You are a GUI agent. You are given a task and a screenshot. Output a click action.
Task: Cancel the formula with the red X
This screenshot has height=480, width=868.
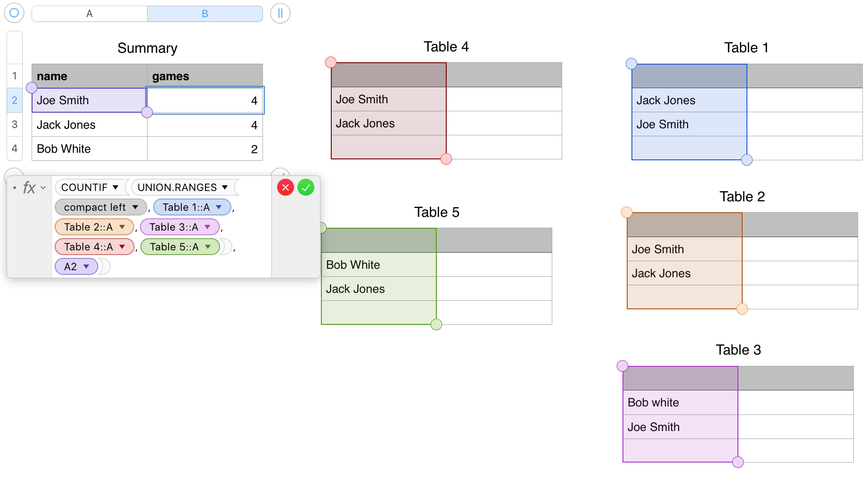tap(286, 187)
